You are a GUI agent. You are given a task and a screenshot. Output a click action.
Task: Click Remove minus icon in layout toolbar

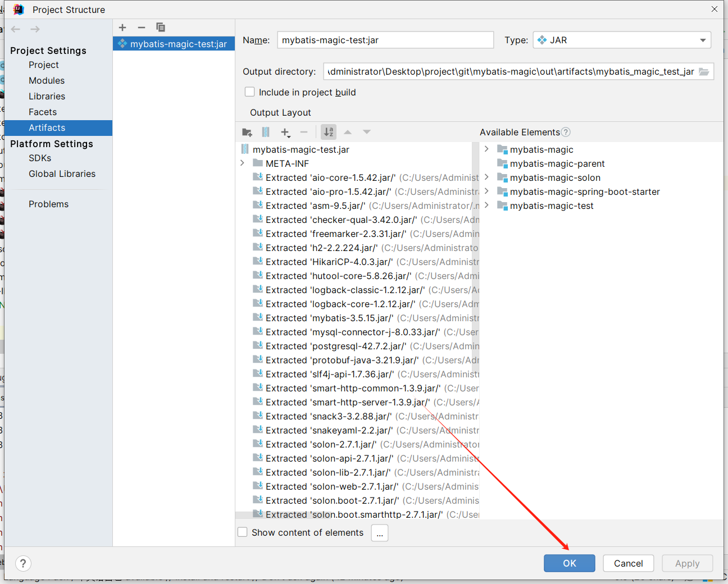pos(304,133)
